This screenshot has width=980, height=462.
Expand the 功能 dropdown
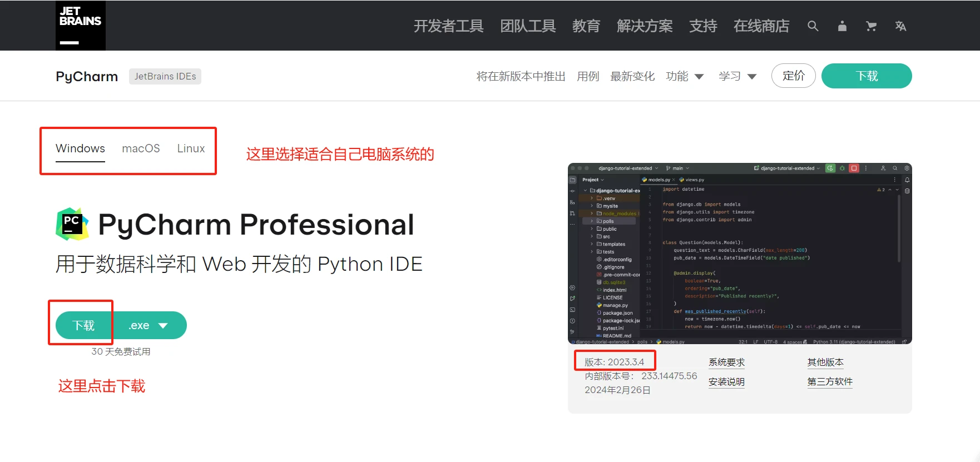[x=685, y=76]
